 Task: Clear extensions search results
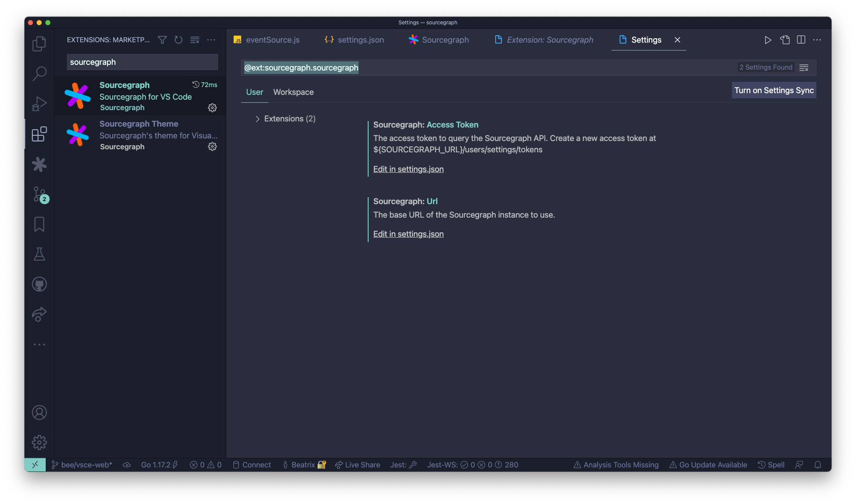[195, 40]
